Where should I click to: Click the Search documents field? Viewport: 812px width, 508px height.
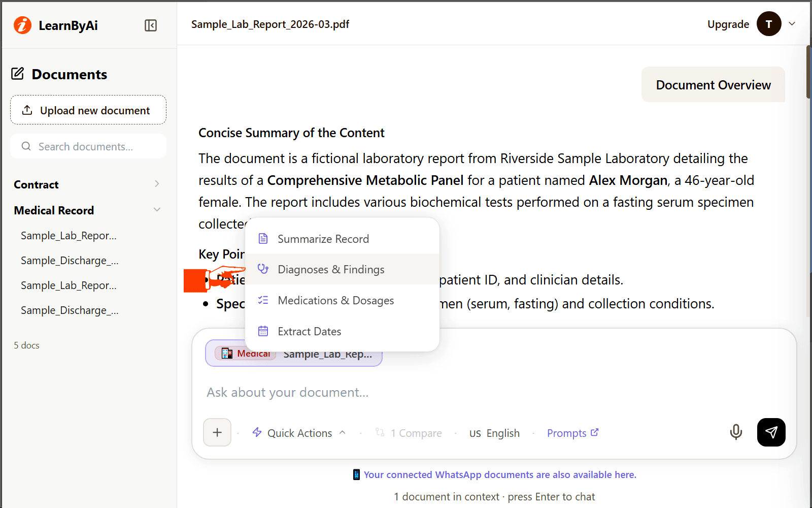pos(88,146)
